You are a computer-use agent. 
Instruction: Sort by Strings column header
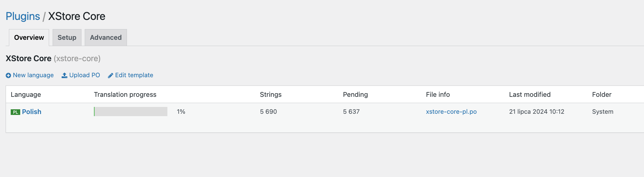(x=271, y=94)
